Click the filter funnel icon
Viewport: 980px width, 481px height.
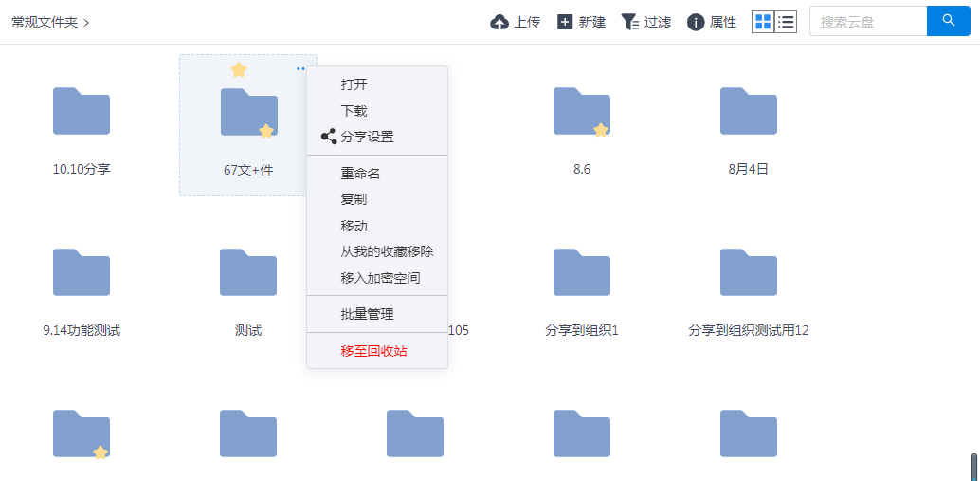point(630,23)
